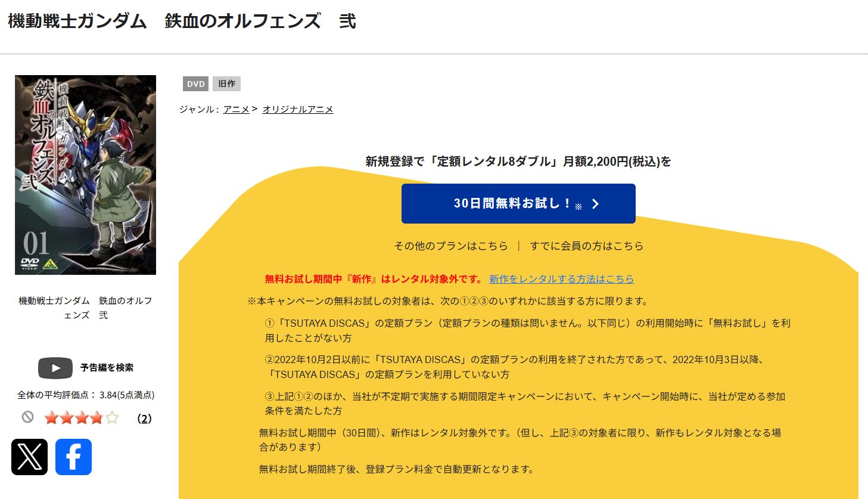This screenshot has width=868, height=499.
Task: Click the DVD format tag
Action: pos(196,84)
